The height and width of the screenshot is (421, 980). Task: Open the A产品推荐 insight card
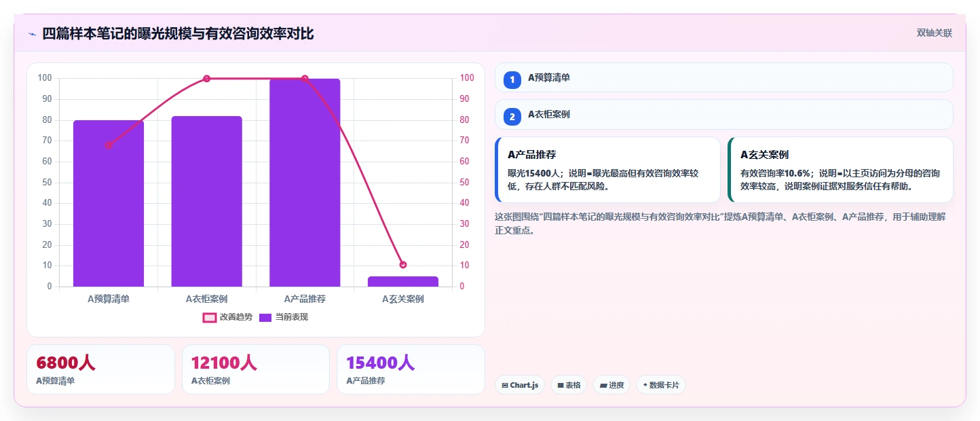coord(607,170)
